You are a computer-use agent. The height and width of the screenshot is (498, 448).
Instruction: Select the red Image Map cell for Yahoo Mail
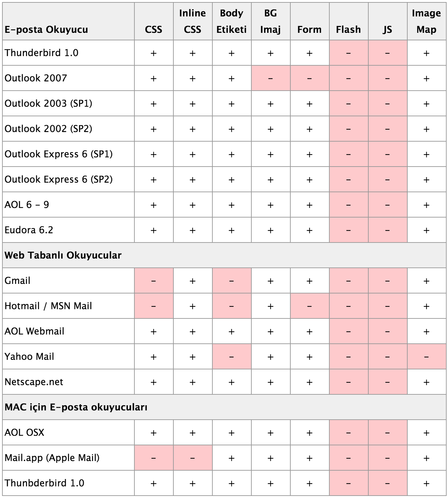tap(426, 357)
